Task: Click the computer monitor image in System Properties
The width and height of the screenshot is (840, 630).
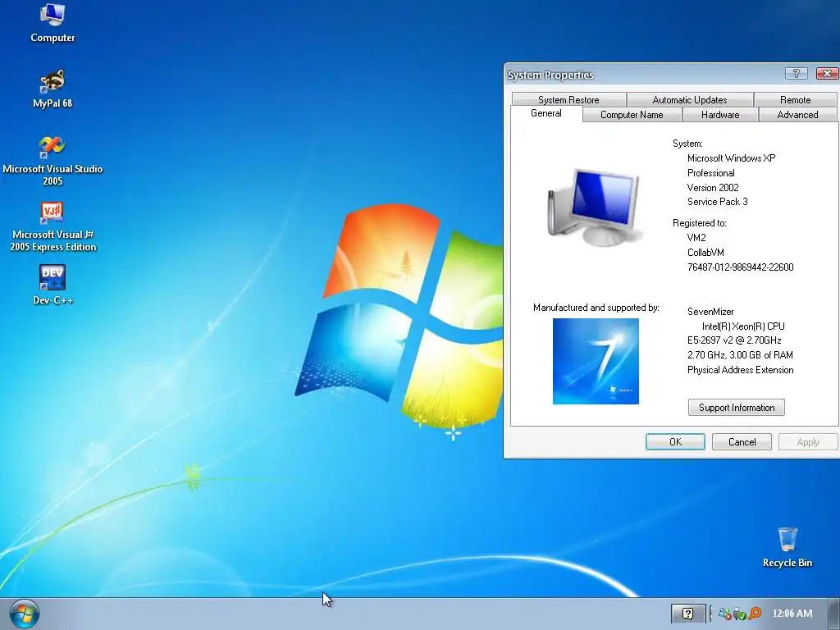Action: click(594, 208)
